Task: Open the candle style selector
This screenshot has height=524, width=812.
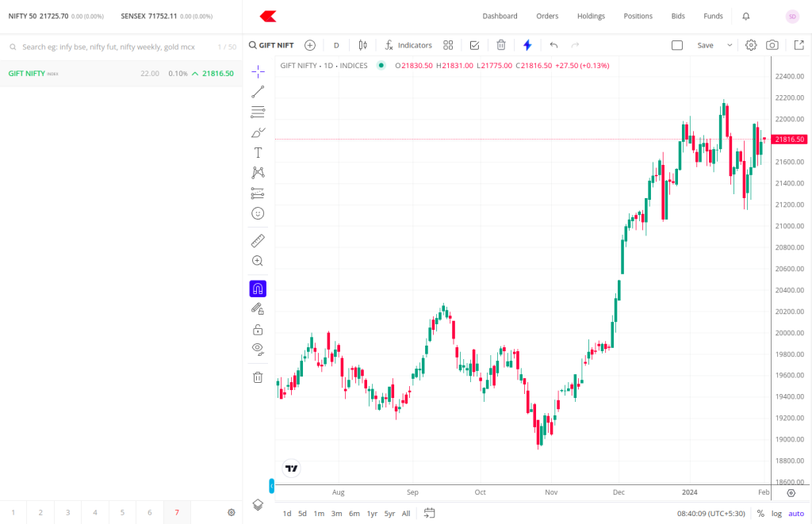Action: click(x=362, y=45)
